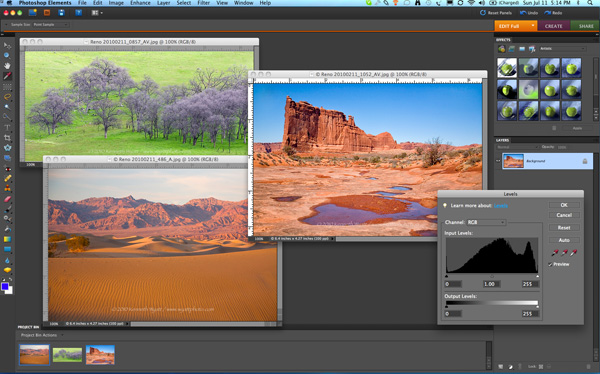
Task: Select the Lasso tool
Action: pyautogui.click(x=7, y=97)
